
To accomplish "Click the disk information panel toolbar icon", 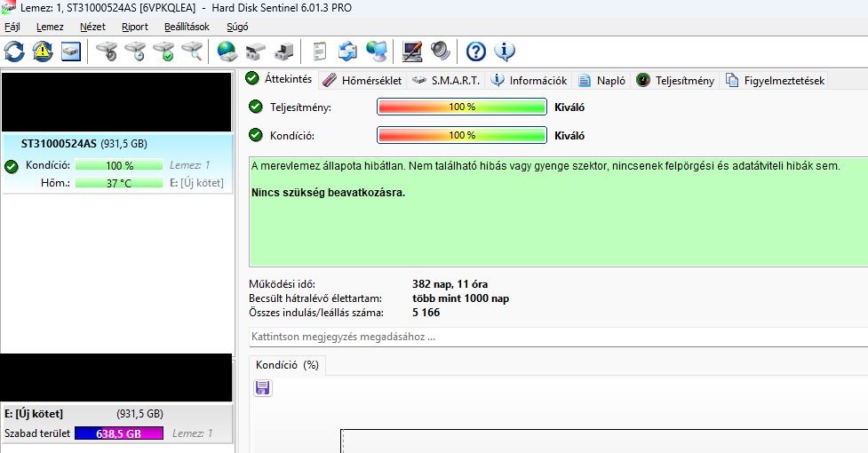I will click(x=71, y=52).
